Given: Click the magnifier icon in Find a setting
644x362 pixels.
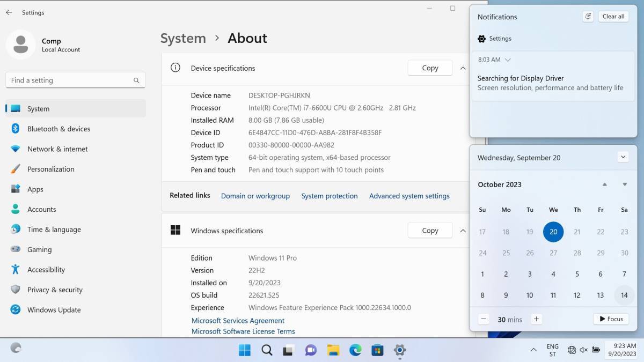Looking at the screenshot, I should 136,80.
